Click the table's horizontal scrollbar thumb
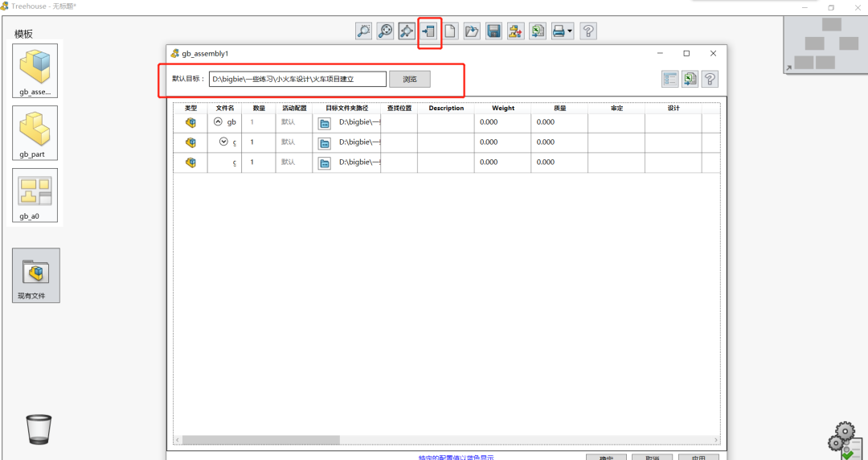 [x=260, y=440]
